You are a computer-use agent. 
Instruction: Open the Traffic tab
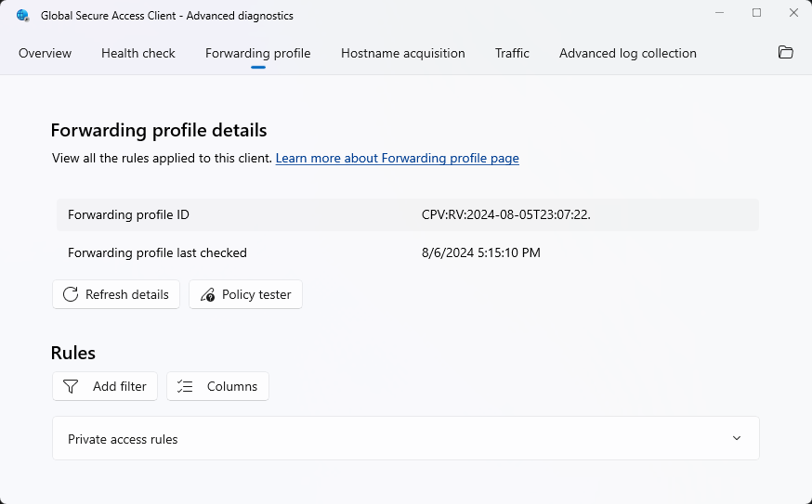tap(512, 53)
